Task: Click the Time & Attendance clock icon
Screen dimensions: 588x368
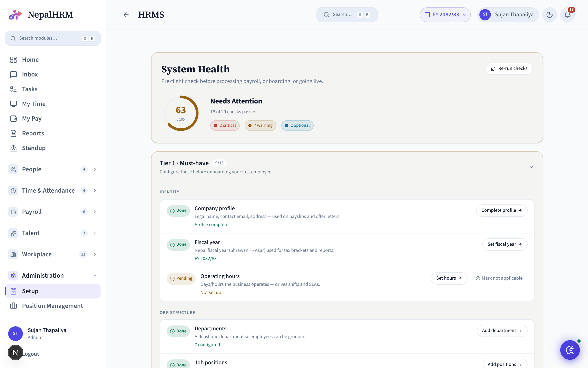Action: coord(13,191)
